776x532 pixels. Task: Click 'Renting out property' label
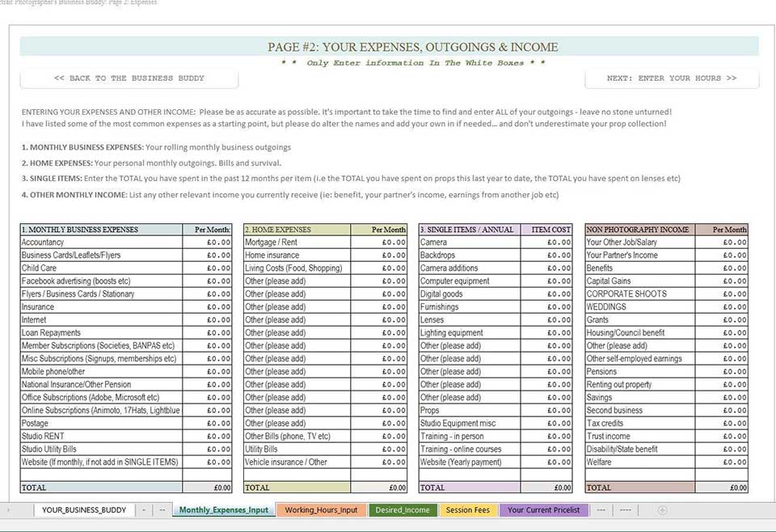619,385
